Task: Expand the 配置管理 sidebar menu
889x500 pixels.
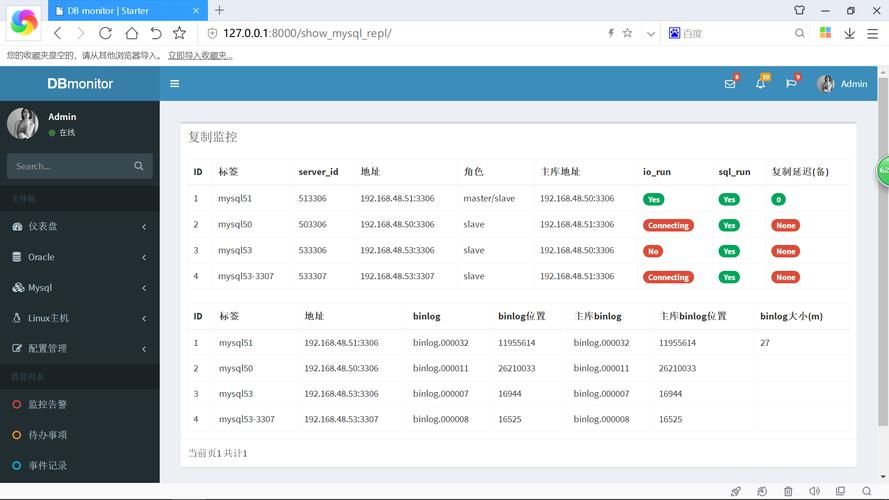Action: pos(79,349)
